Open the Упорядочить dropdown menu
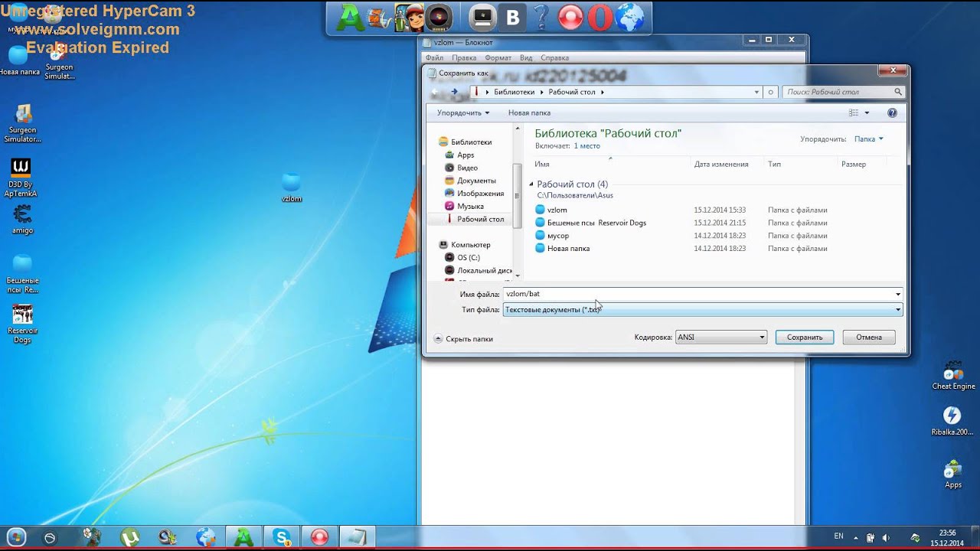Viewport: 980px width, 551px height. pyautogui.click(x=463, y=112)
